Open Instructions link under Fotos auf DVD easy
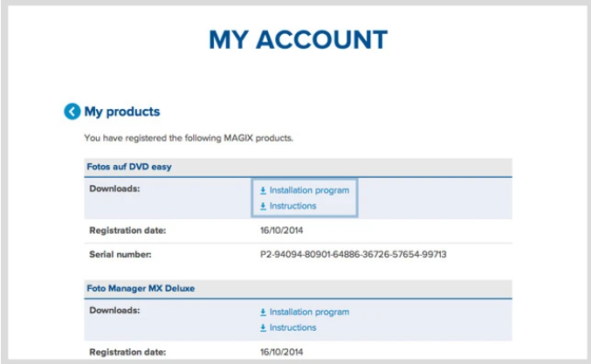Viewport: 591px width, 364px height. coord(292,206)
